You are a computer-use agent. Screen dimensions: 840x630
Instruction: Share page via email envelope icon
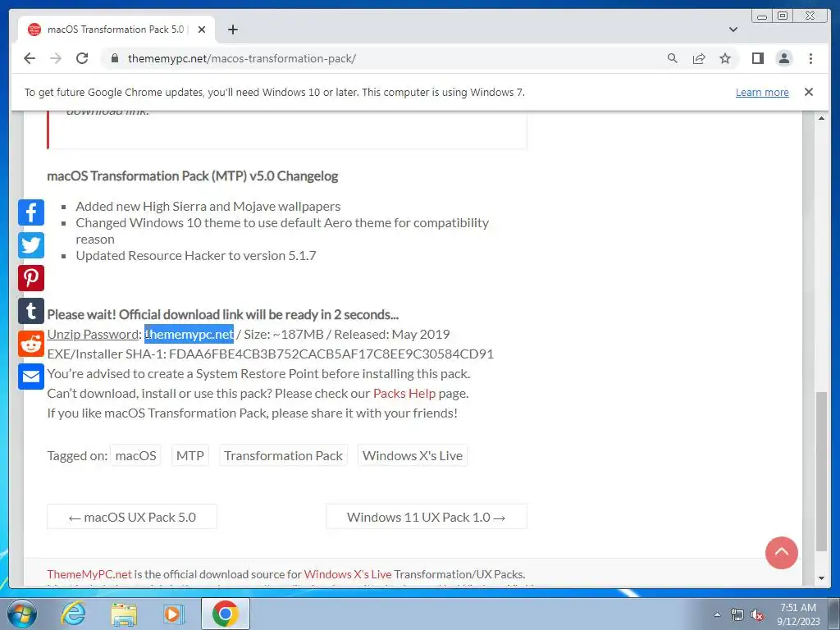(x=31, y=377)
